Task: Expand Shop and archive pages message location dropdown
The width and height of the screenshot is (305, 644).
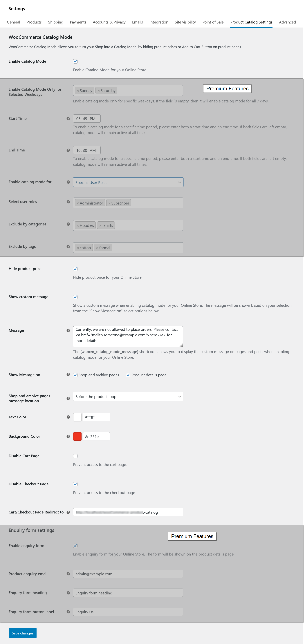Action: point(128,397)
